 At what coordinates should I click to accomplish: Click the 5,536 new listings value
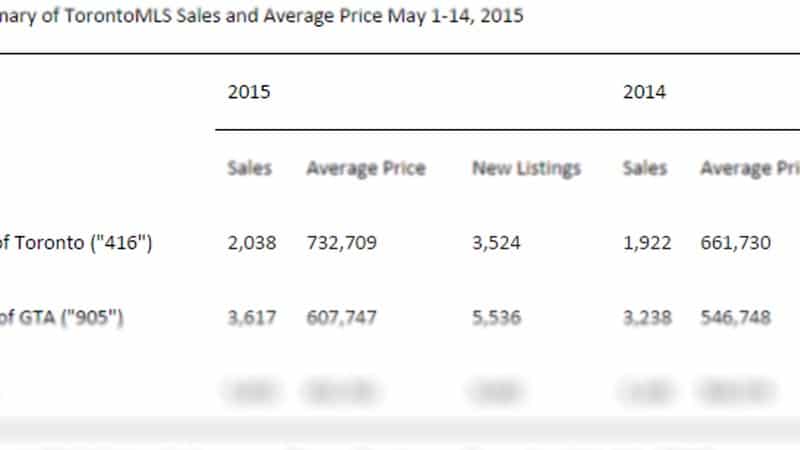click(496, 318)
